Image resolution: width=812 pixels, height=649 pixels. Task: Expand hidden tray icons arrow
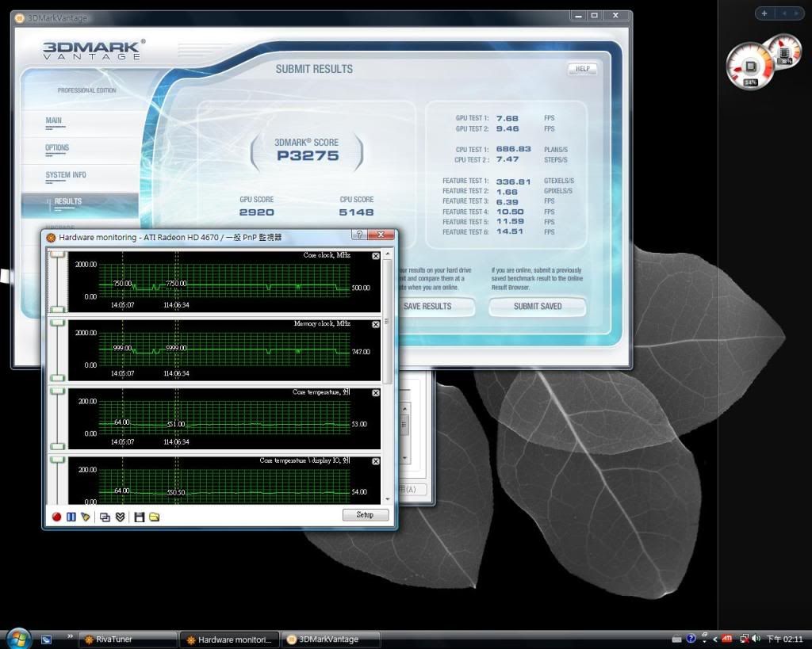[x=715, y=639]
